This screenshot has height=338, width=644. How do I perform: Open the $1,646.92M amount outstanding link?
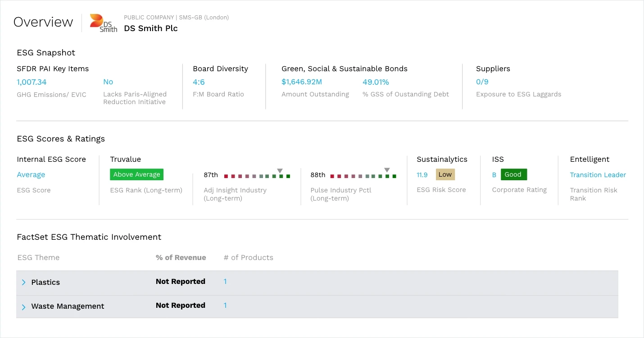[x=302, y=82]
